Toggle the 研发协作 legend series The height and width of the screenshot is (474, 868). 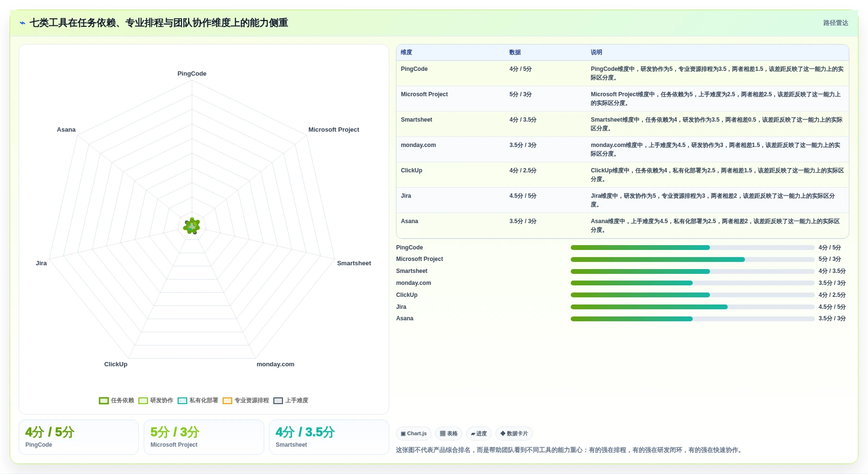156,400
